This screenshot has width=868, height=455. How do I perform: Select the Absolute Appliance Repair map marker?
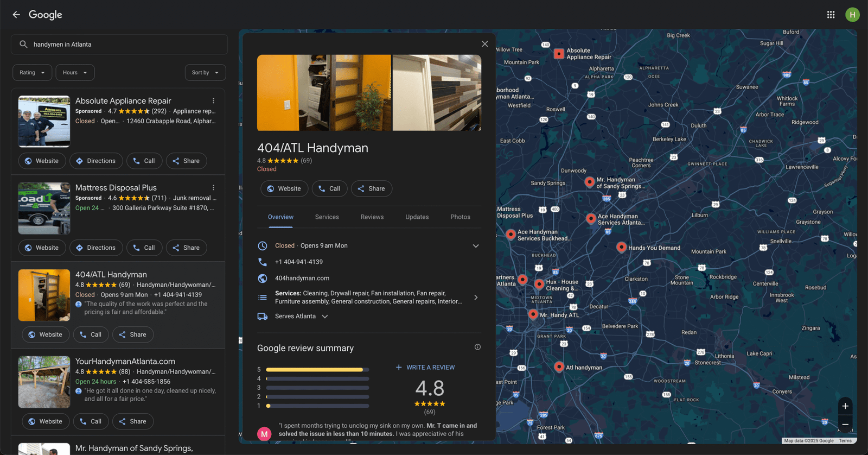[x=559, y=53]
